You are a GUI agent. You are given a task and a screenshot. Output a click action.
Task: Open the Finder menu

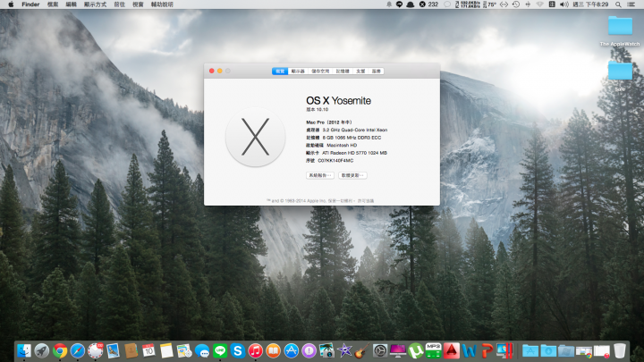(x=30, y=4)
